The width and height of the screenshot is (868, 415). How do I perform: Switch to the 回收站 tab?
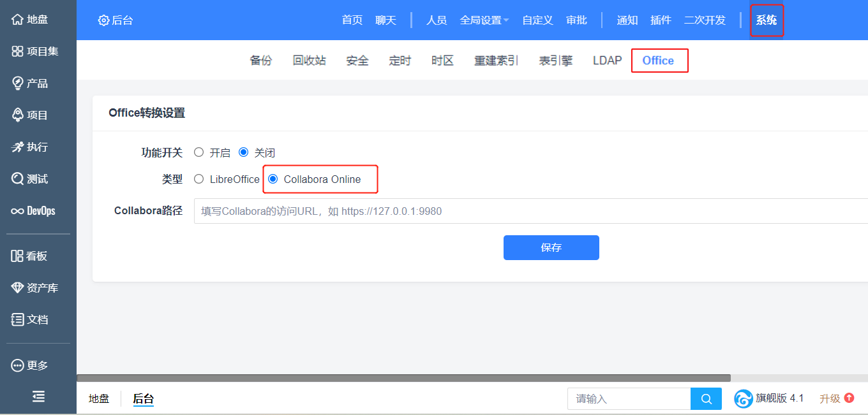[x=310, y=61]
